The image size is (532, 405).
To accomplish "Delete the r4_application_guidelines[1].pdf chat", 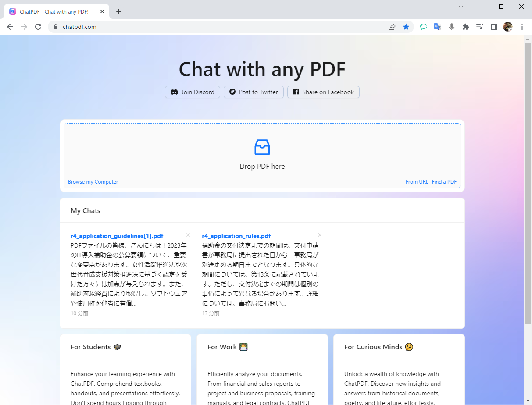I will pos(188,235).
